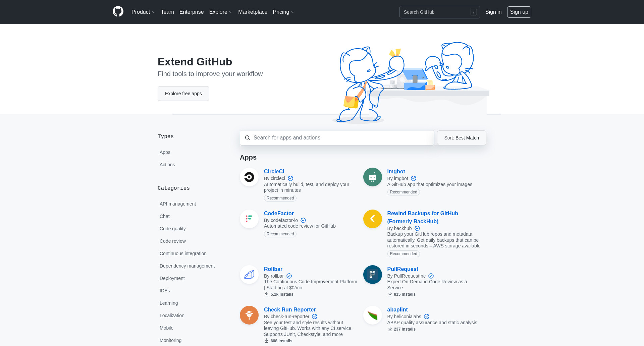Open the PullRequest title link

coord(402,269)
